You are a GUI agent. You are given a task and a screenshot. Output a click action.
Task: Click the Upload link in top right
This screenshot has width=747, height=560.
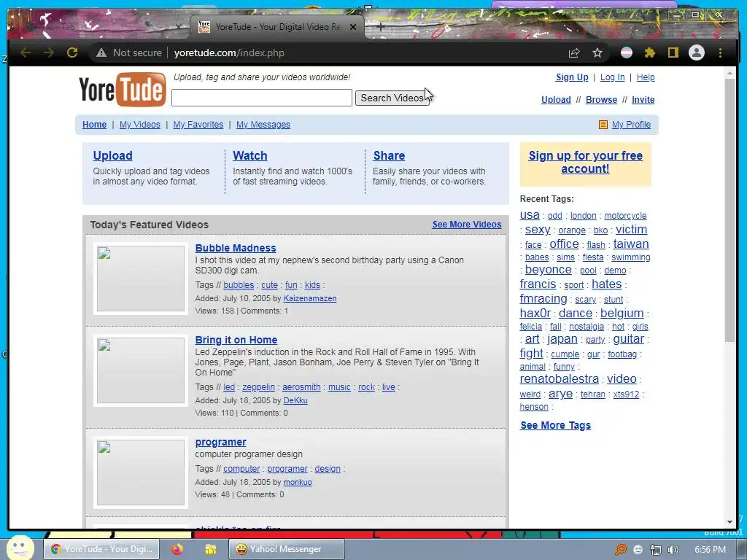(556, 99)
